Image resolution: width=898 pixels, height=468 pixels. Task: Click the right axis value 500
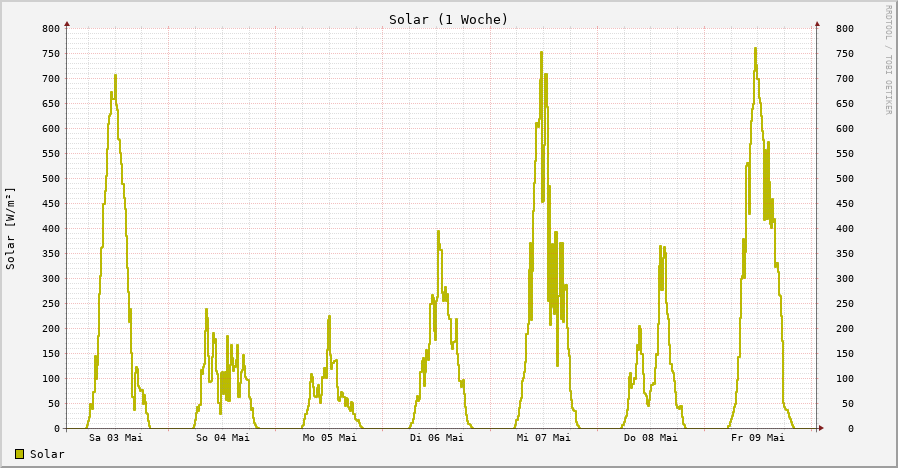(x=845, y=179)
